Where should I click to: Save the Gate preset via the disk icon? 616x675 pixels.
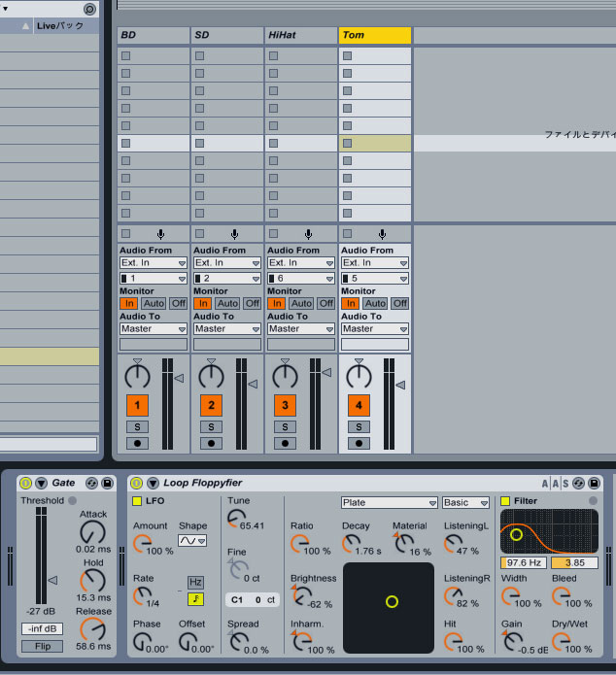(107, 483)
